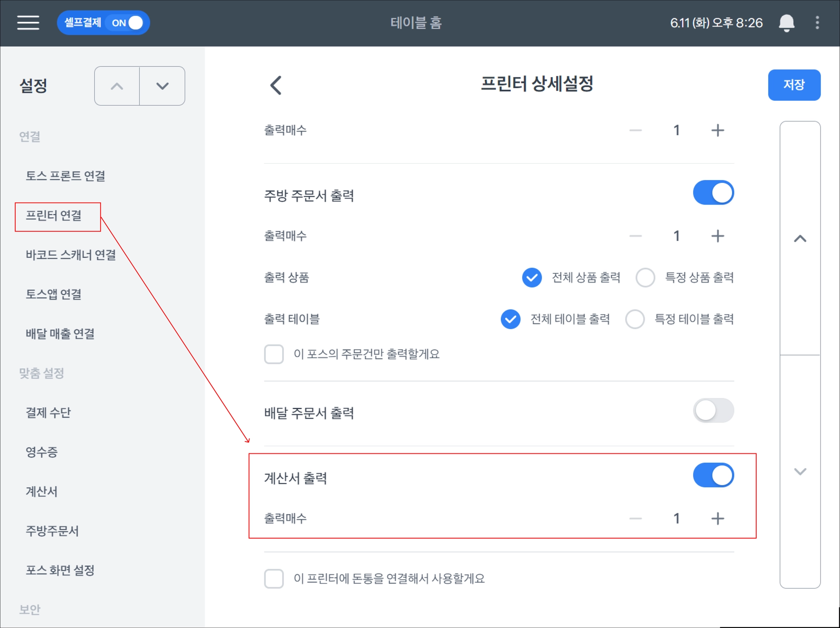Decrease bill print count with minus
Viewport: 840px width, 628px height.
635,519
